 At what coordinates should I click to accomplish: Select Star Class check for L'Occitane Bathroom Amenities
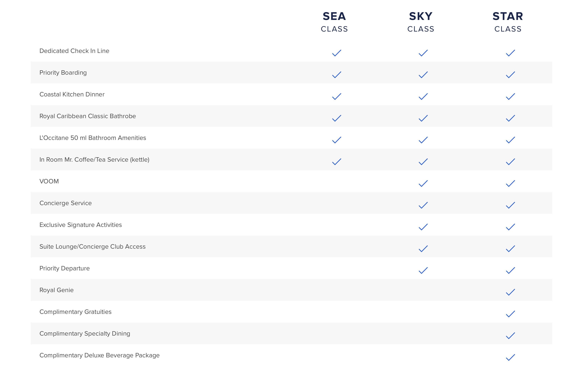coord(510,140)
